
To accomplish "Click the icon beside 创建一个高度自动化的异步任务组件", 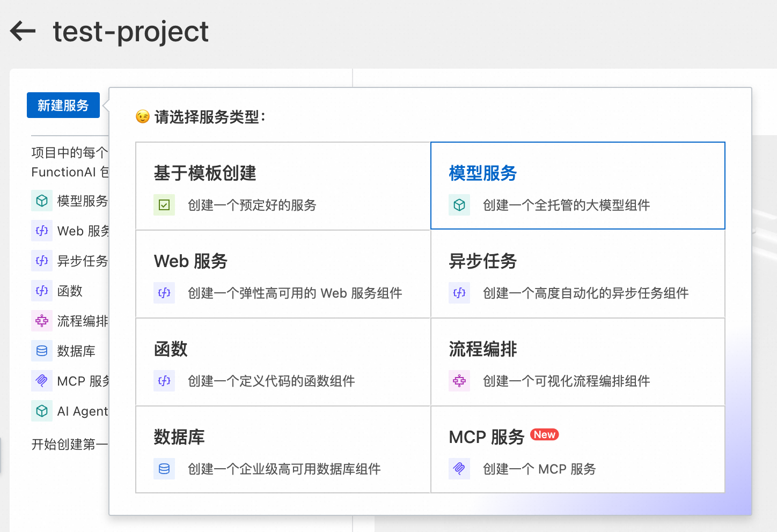I will (459, 293).
